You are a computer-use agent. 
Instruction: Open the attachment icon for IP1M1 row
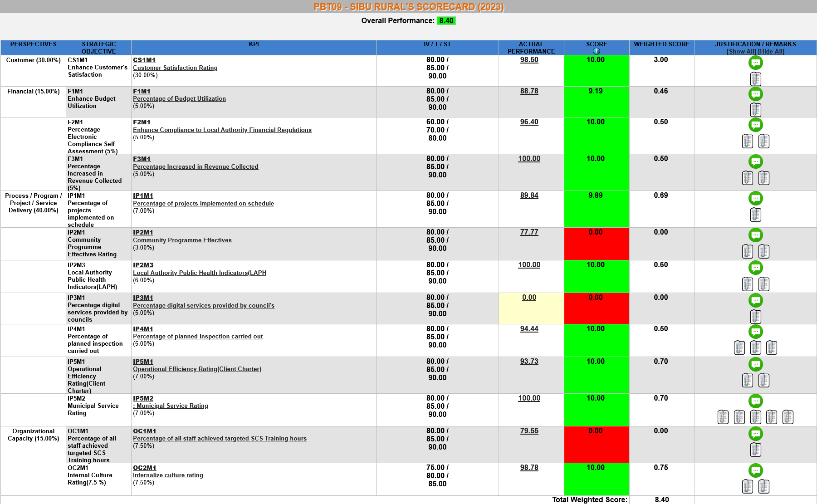pos(755,215)
